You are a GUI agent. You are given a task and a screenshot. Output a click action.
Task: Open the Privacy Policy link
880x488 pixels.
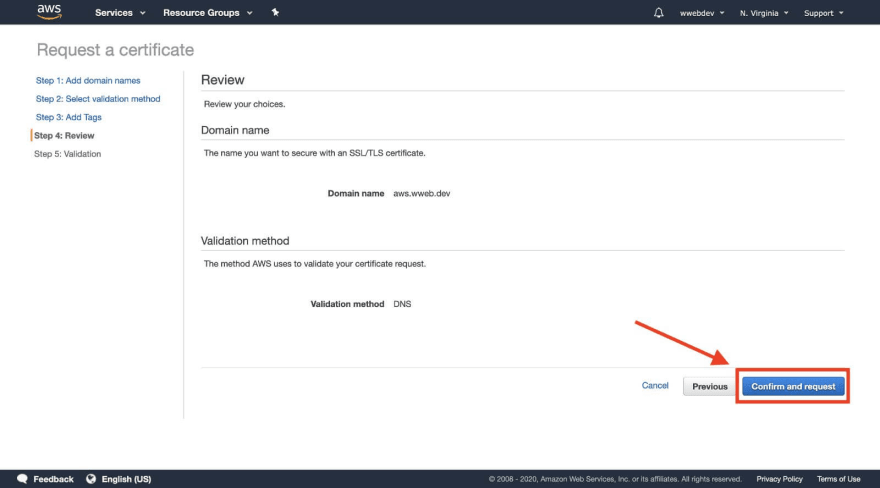point(779,479)
